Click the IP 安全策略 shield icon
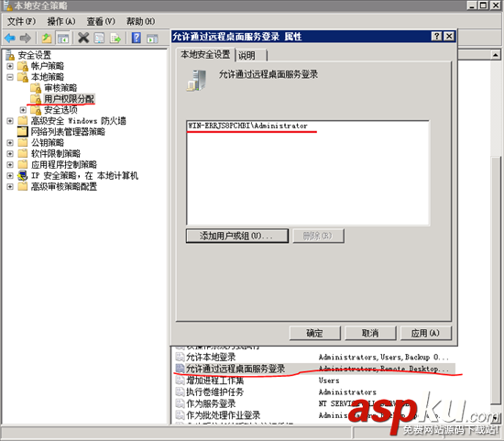This screenshot has height=441, width=504. 23,176
